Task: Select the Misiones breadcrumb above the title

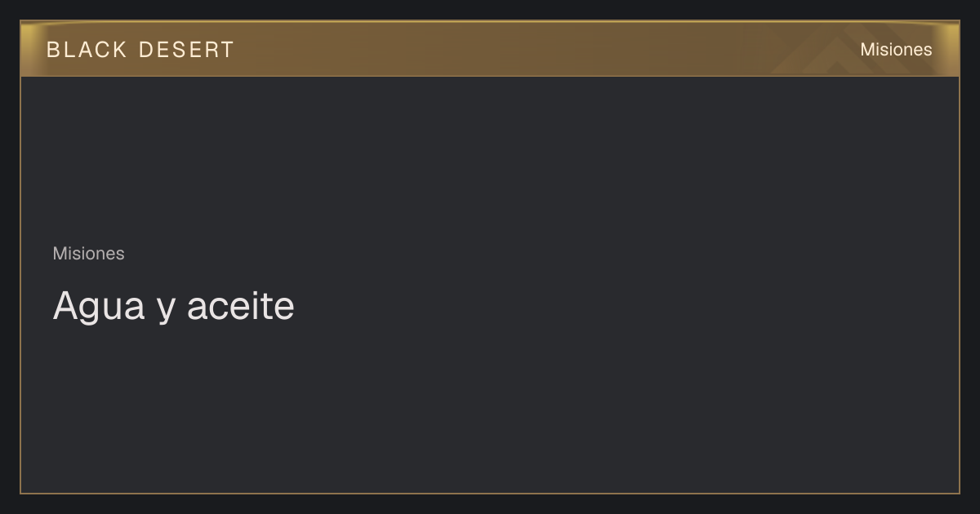Action: 88,254
